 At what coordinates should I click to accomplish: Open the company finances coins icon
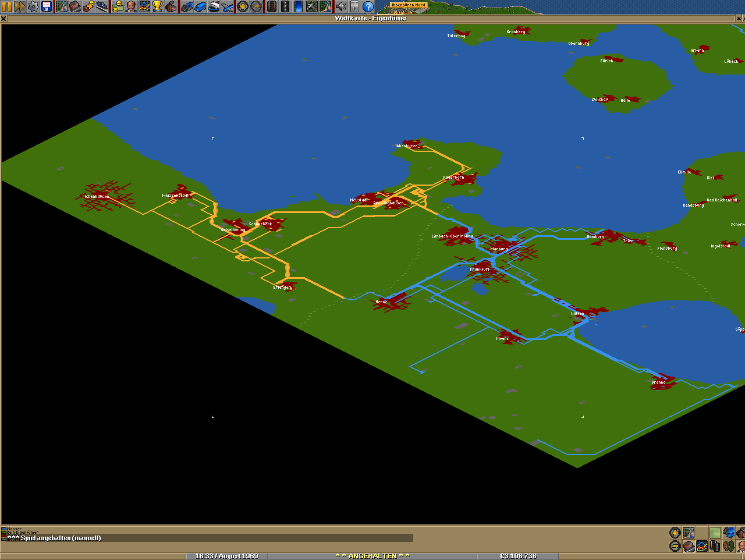click(117, 6)
